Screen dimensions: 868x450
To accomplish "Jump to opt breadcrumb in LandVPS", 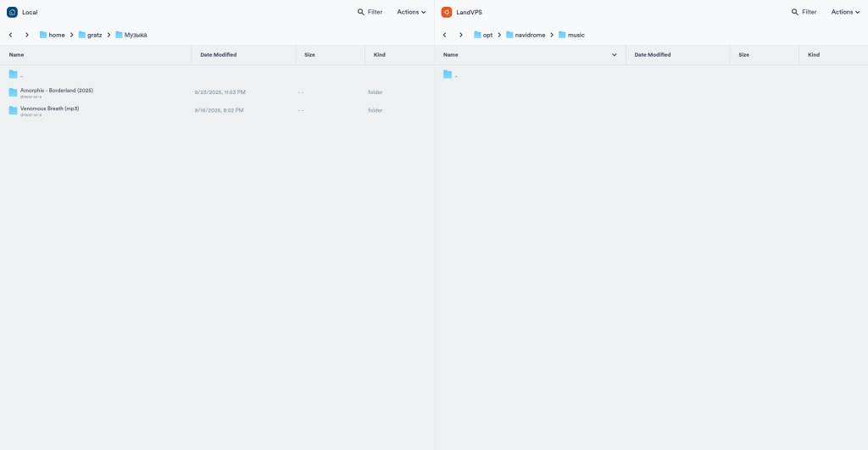I will pos(487,35).
